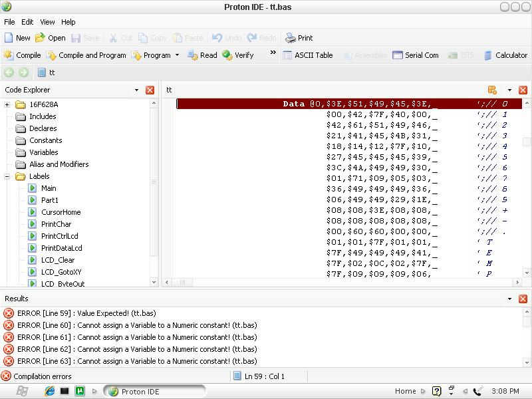Open the View menu
Screen dimensions: 532x399
click(47, 22)
